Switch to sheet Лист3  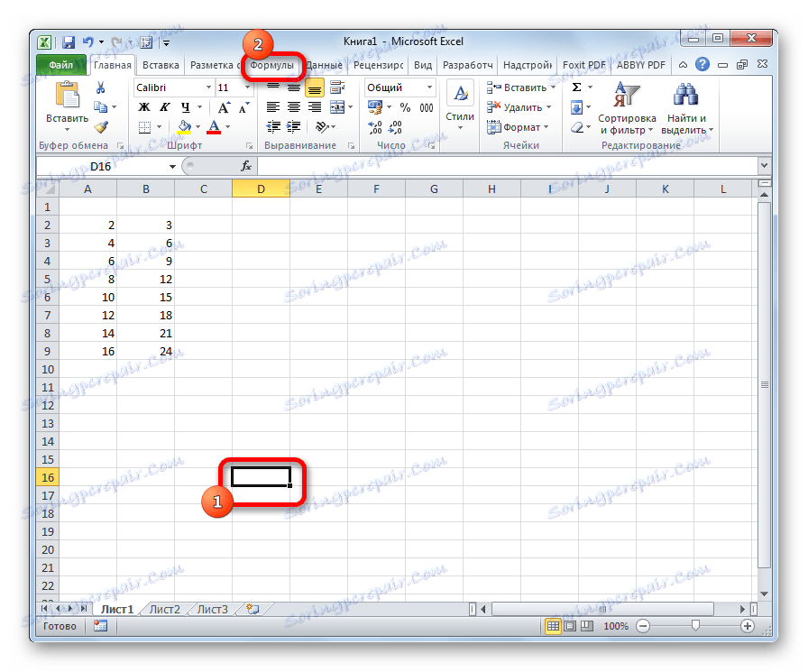point(212,609)
